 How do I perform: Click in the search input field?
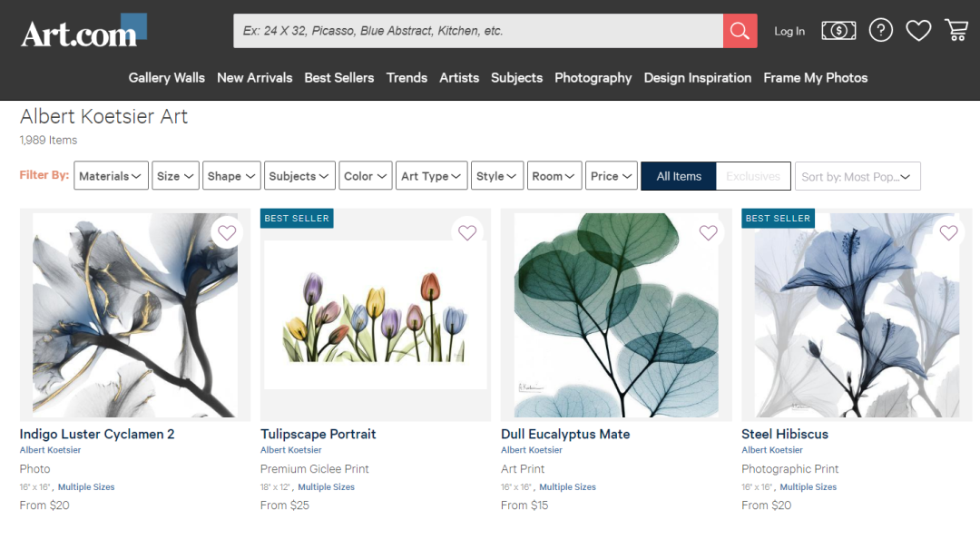(478, 31)
